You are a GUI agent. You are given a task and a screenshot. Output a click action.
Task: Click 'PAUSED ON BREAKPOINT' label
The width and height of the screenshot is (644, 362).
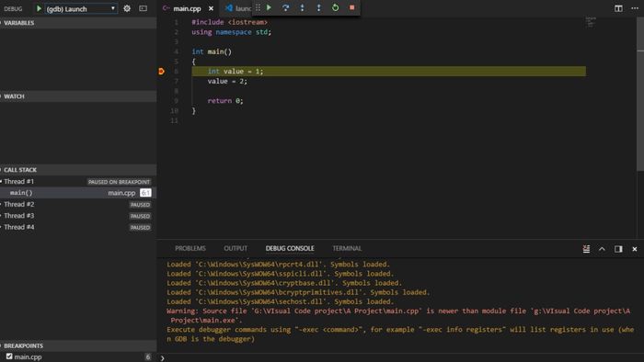pyautogui.click(x=119, y=182)
